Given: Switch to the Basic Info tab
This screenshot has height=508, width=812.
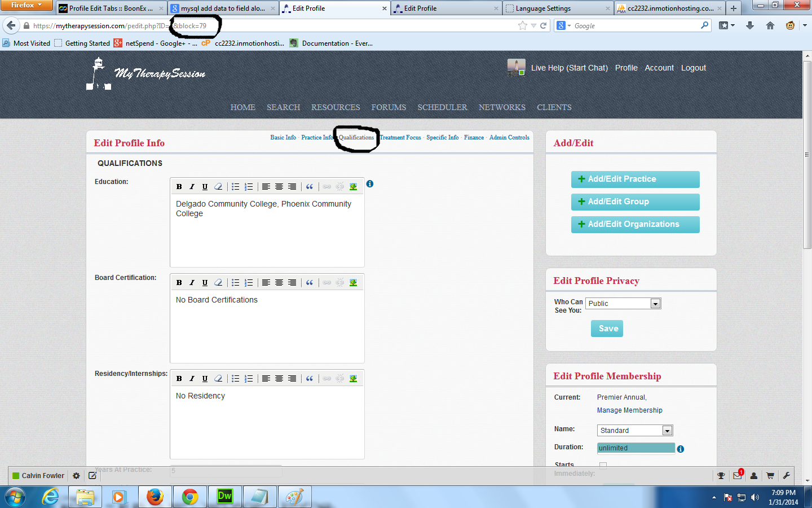Looking at the screenshot, I should pyautogui.click(x=283, y=138).
